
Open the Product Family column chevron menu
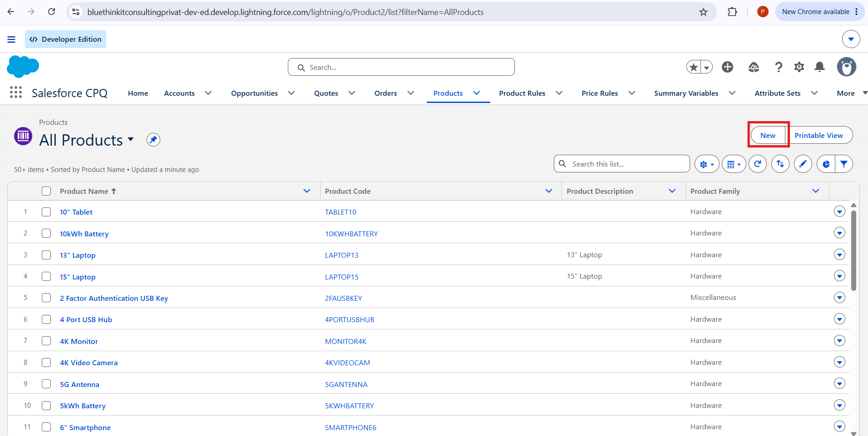816,191
